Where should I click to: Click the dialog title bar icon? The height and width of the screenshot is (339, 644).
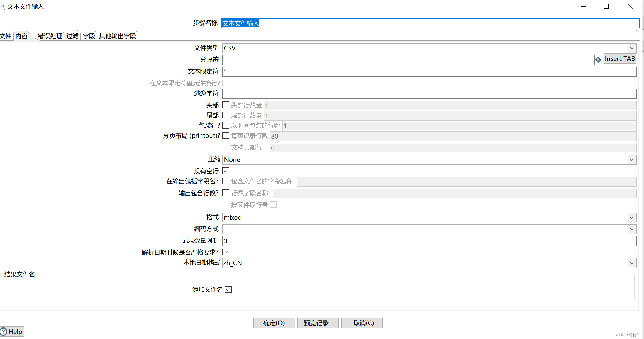click(x=2, y=7)
